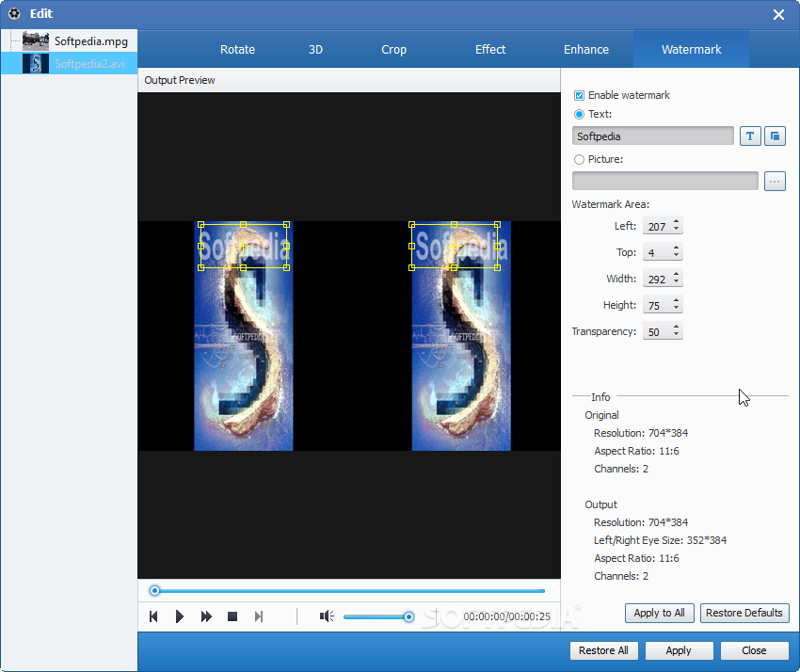Click the Top position value field
The width and height of the screenshot is (800, 672).
[657, 252]
